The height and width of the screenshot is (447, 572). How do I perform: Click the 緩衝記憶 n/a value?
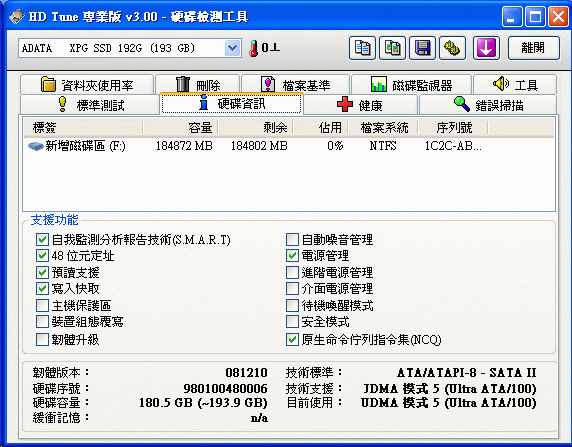pyautogui.click(x=259, y=418)
